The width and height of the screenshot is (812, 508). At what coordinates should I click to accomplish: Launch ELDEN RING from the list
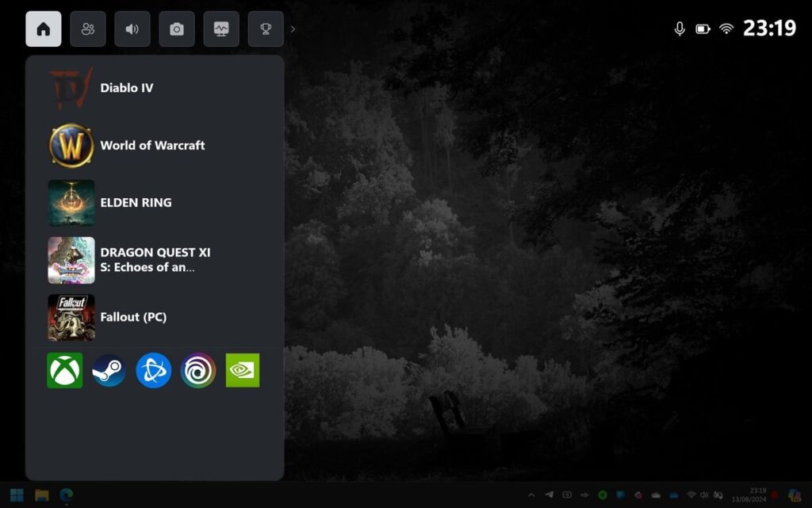(x=155, y=203)
